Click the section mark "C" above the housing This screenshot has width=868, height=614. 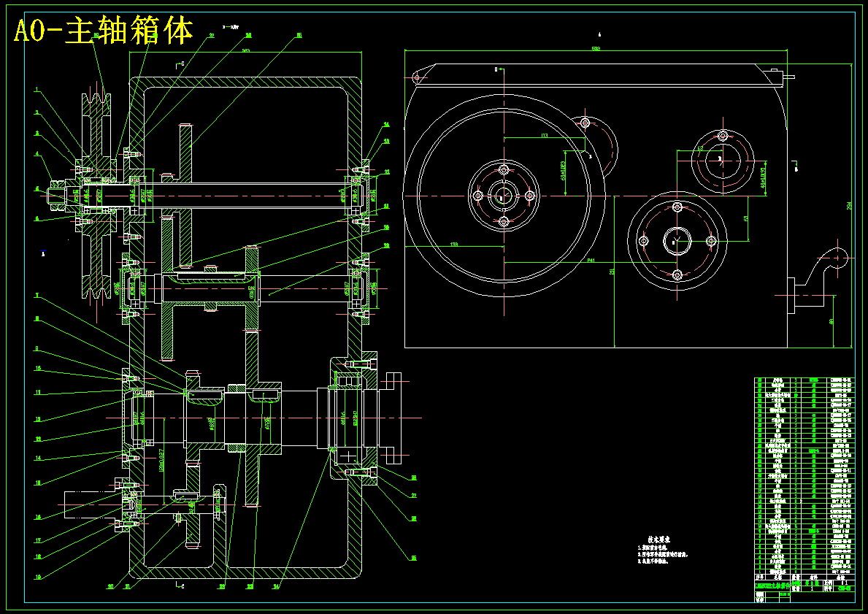(183, 64)
